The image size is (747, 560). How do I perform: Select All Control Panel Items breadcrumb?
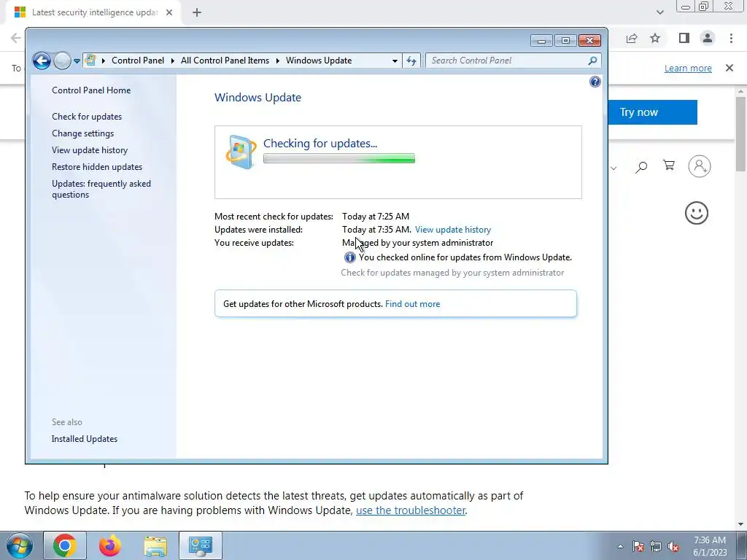click(x=225, y=61)
